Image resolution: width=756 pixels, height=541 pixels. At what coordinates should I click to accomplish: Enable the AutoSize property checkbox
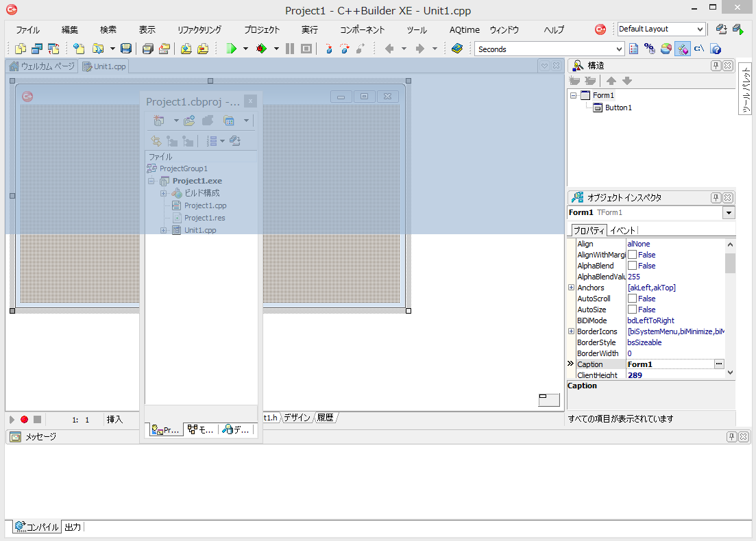pyautogui.click(x=632, y=310)
